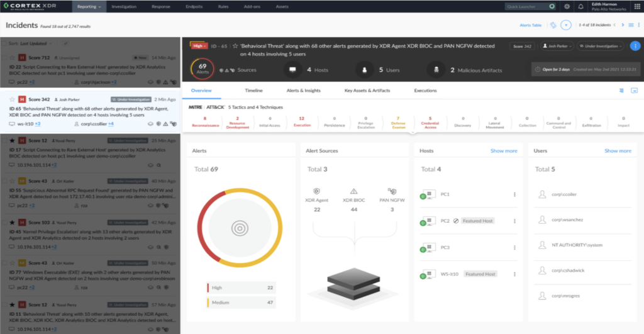Open PC2 host options menu
This screenshot has height=334, width=644.
(x=514, y=221)
